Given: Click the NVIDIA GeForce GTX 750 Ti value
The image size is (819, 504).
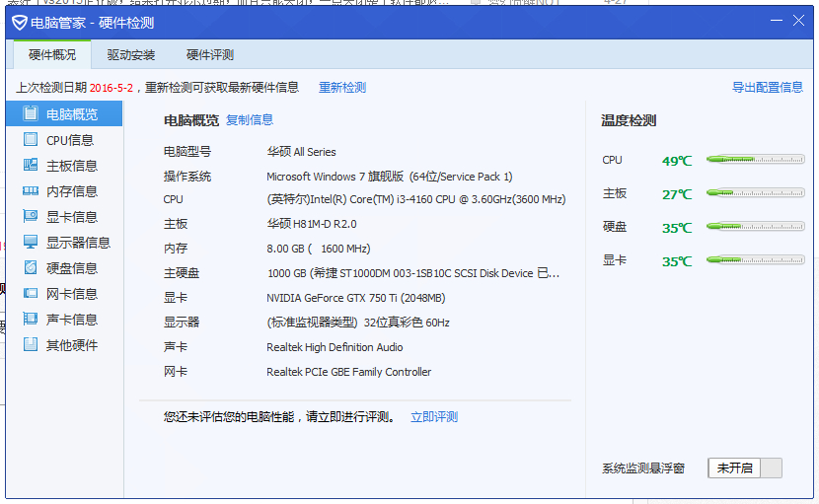Looking at the screenshot, I should click(x=355, y=298).
